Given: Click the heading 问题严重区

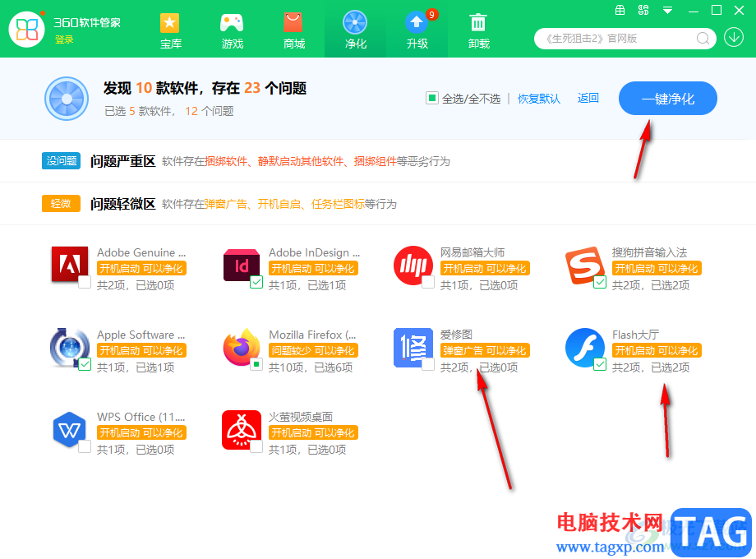Looking at the screenshot, I should [123, 161].
